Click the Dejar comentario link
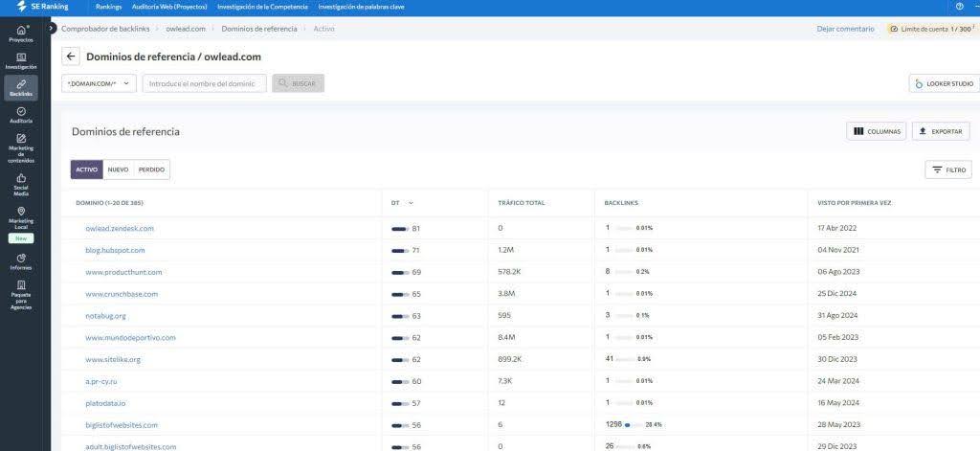 tap(846, 29)
